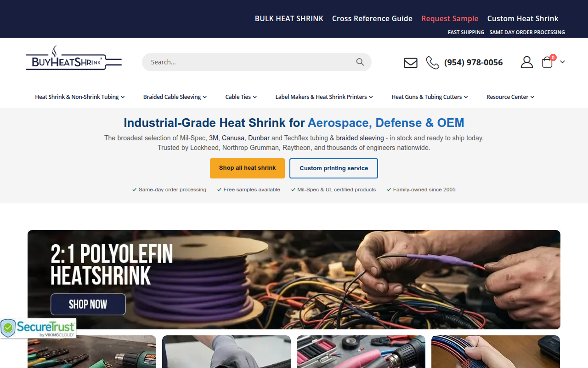This screenshot has height=368, width=588.
Task: Click the Shop all heat shrink button
Action: (248, 168)
